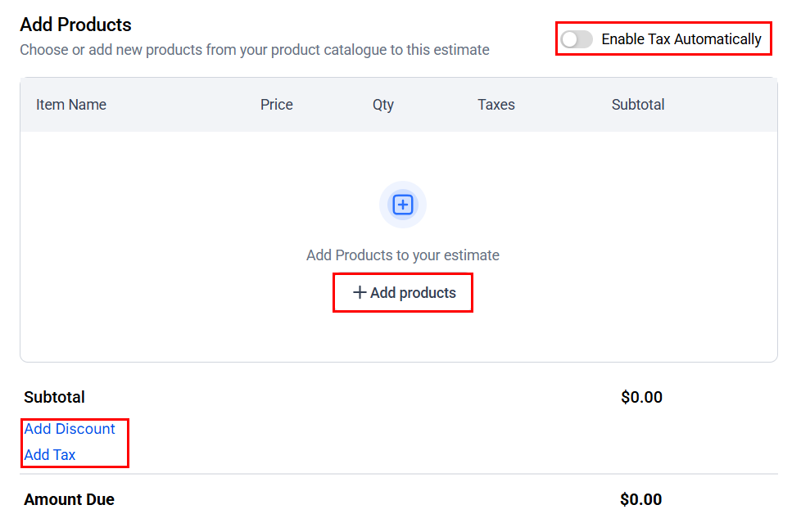Viewport: 801px width, 532px height.
Task: Click the blue plus icon above the empty-state text
Action: click(x=402, y=205)
